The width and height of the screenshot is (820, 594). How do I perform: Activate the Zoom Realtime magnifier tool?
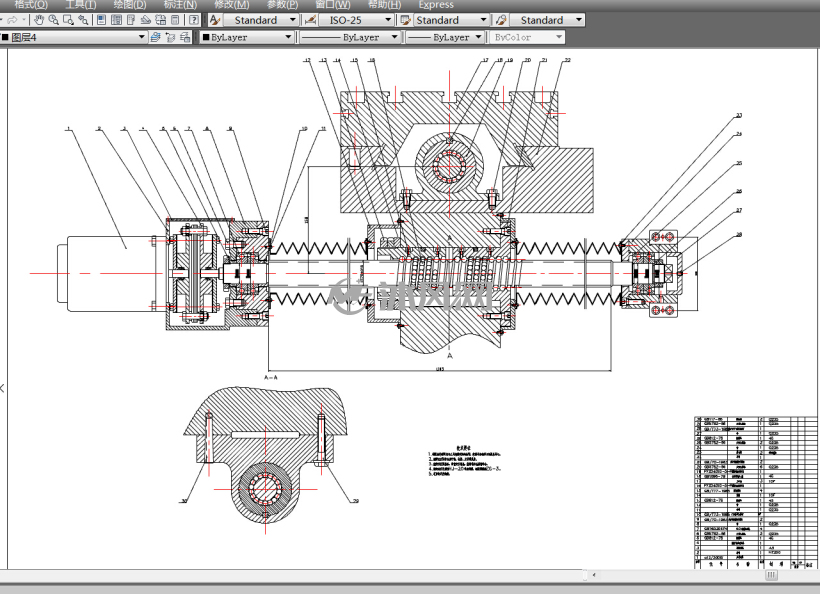click(x=53, y=20)
